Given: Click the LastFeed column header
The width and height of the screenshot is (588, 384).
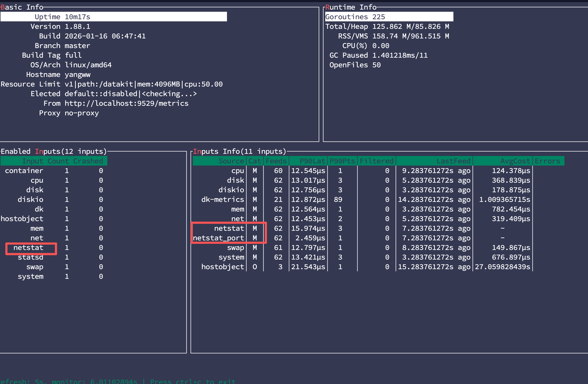Looking at the screenshot, I should pos(453,161).
